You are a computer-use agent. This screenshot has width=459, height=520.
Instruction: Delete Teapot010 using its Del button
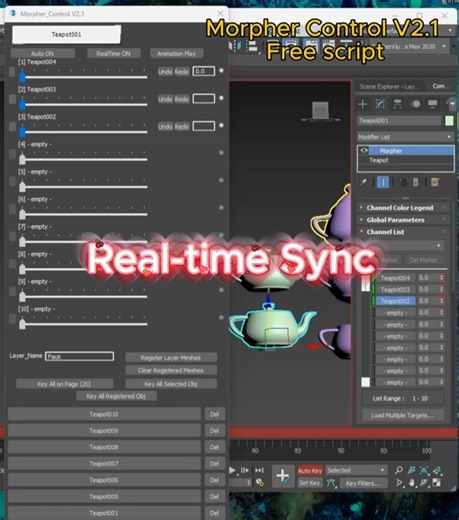(214, 414)
